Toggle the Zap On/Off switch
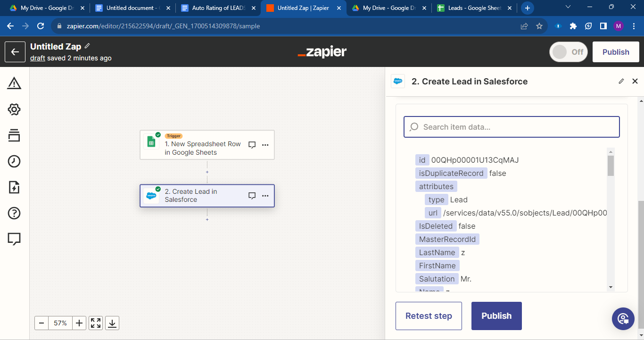Image resolution: width=644 pixels, height=340 pixels. 569,52
